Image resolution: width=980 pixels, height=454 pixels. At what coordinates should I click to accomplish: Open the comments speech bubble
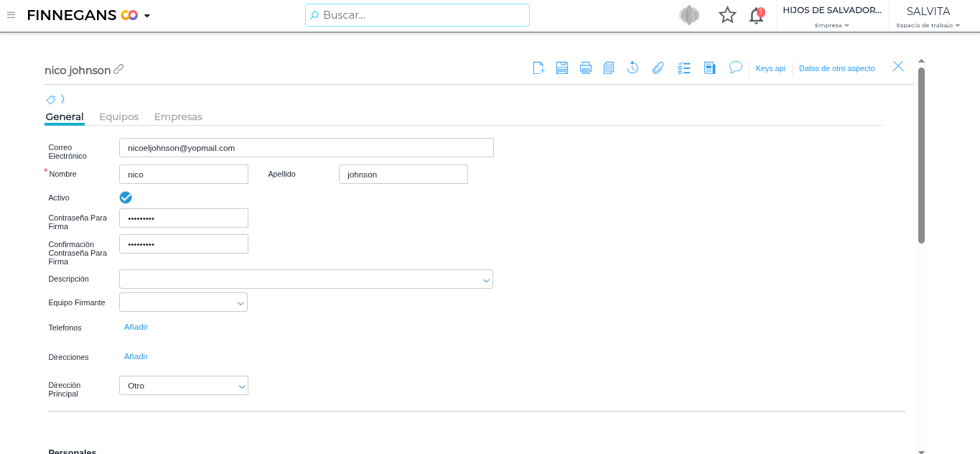[735, 67]
